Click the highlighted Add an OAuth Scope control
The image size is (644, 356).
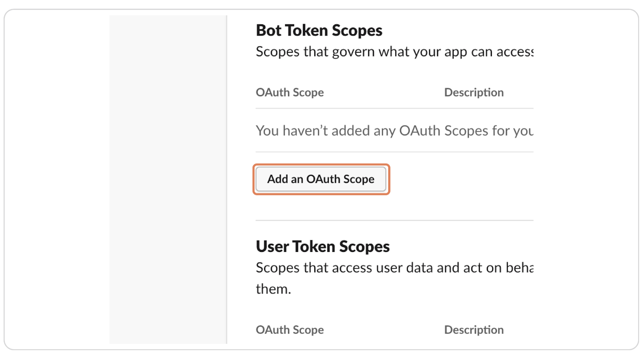pyautogui.click(x=321, y=179)
